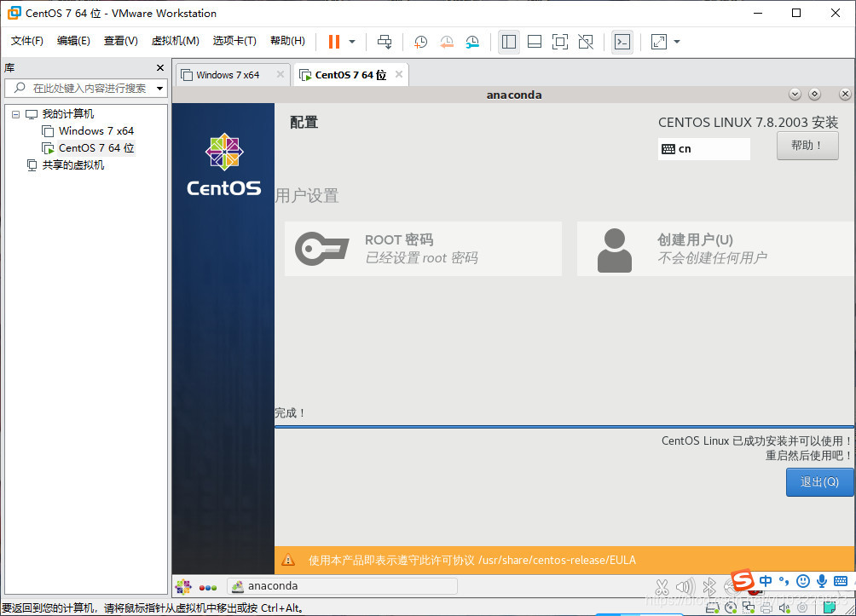Toggle the library sidebar view icon
The height and width of the screenshot is (616, 856).
tap(509, 42)
